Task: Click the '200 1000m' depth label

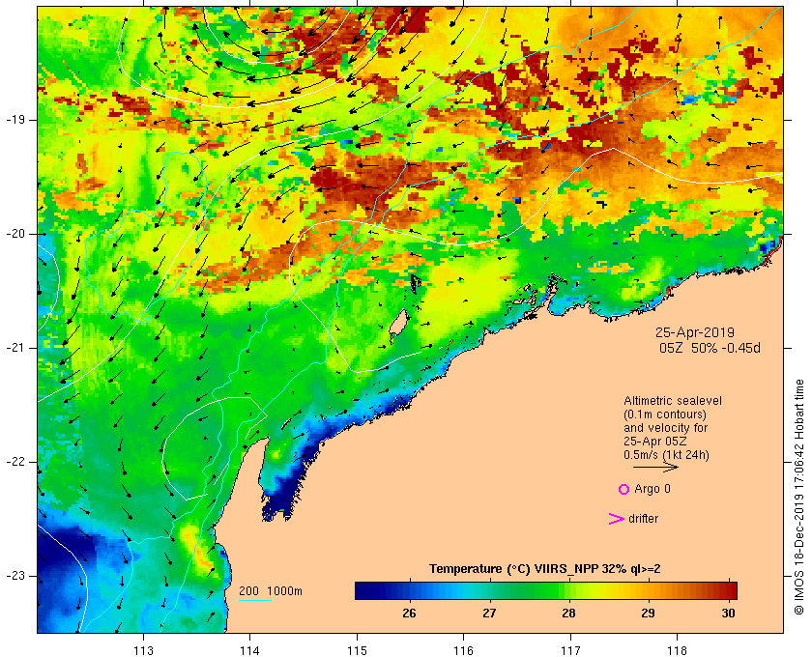Action: [271, 590]
